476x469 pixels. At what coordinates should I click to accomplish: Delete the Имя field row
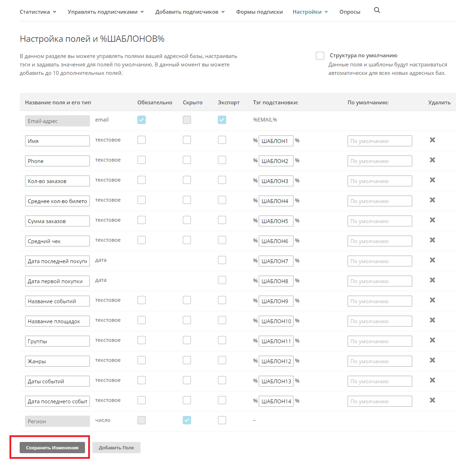[x=432, y=140]
